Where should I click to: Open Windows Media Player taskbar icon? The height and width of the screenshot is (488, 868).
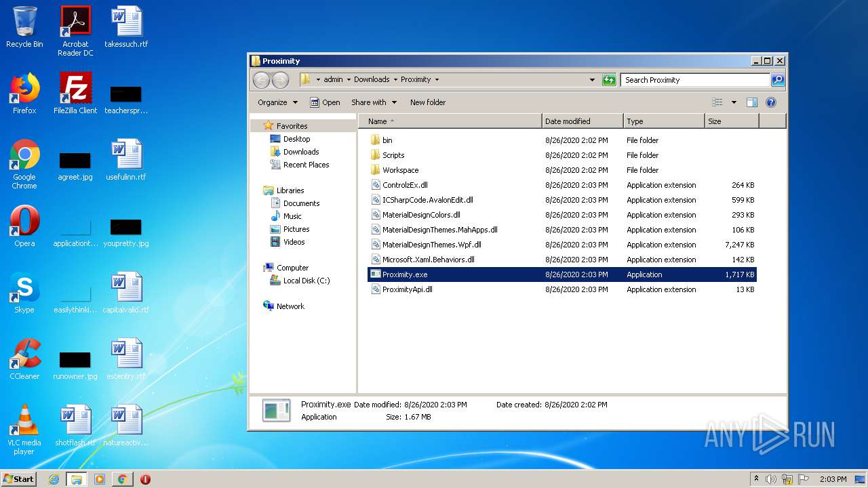pos(100,479)
